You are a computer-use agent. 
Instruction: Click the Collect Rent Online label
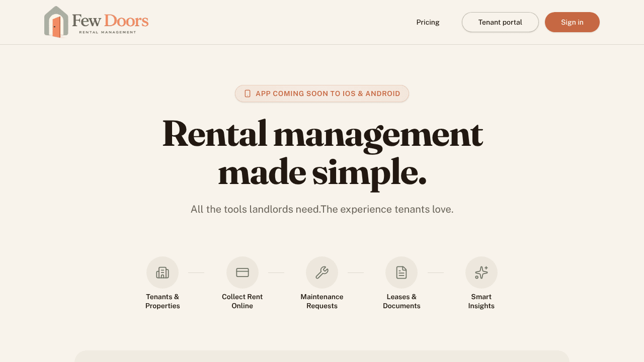(243, 301)
